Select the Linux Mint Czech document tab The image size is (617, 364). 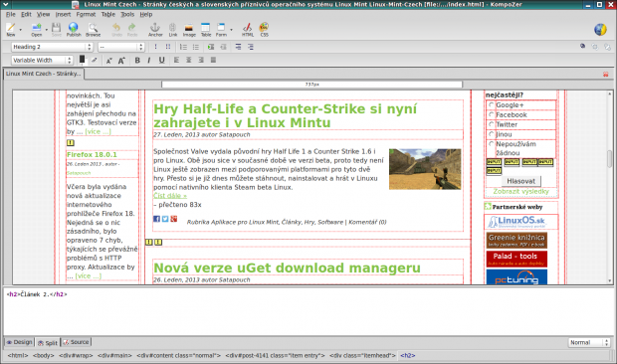click(43, 74)
